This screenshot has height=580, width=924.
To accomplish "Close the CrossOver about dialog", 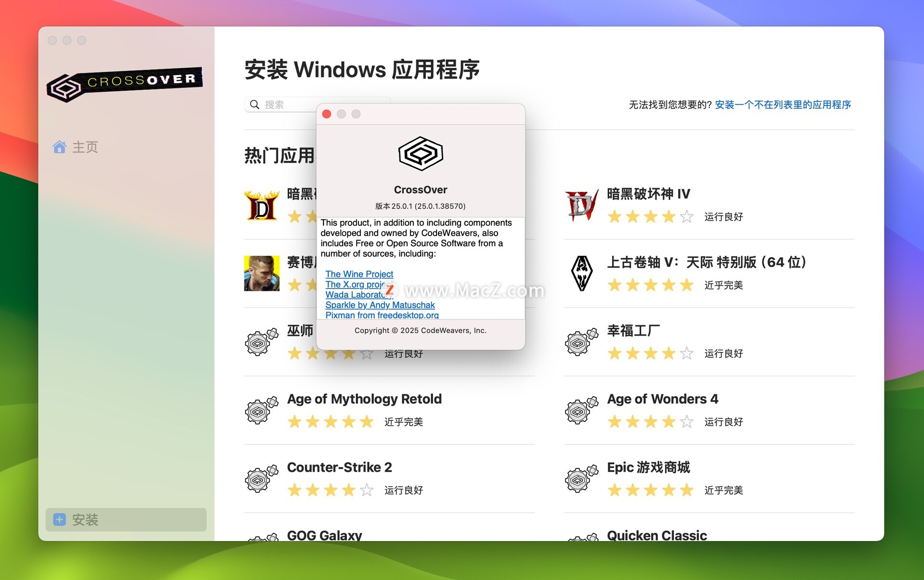I will [327, 114].
